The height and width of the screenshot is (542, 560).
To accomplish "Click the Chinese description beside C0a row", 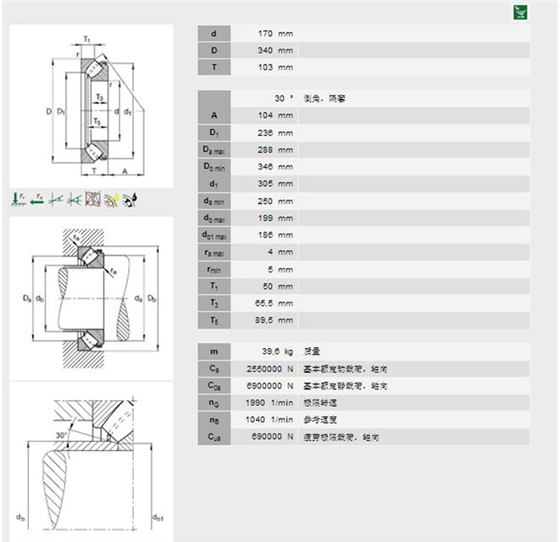I will pos(345,386).
